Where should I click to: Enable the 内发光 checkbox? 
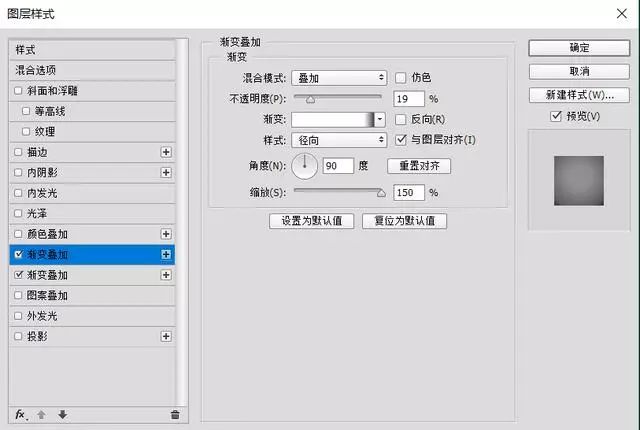point(18,193)
